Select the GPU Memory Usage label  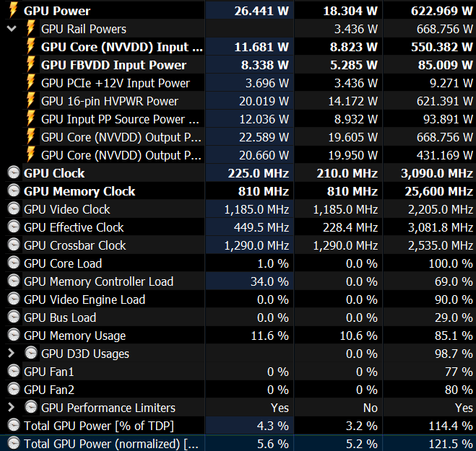click(74, 336)
